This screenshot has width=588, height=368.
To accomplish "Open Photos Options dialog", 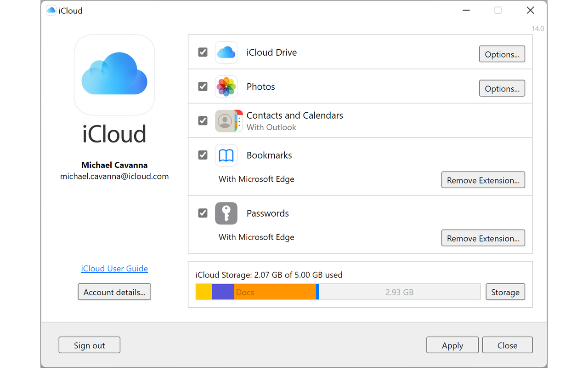I will coord(502,88).
